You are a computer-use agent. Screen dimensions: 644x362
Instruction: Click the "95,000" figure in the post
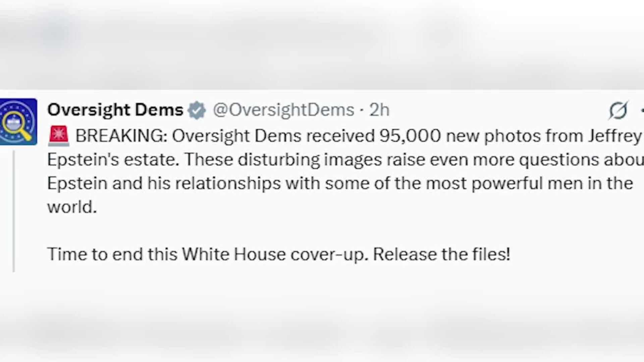tap(410, 136)
